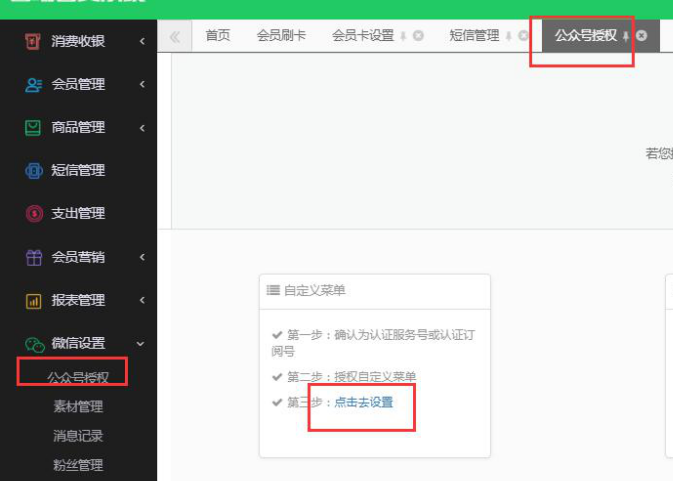Expand the 会员营销 menu chevron
673x481 pixels.
pos(142,257)
